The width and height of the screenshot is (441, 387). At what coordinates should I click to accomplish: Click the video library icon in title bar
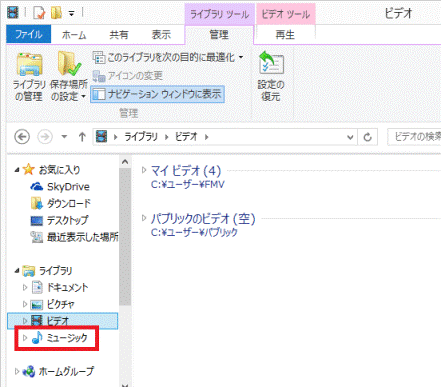[x=13, y=13]
